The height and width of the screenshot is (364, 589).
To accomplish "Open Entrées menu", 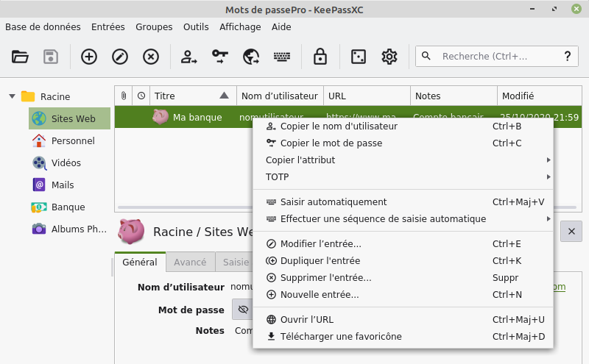I will [107, 27].
